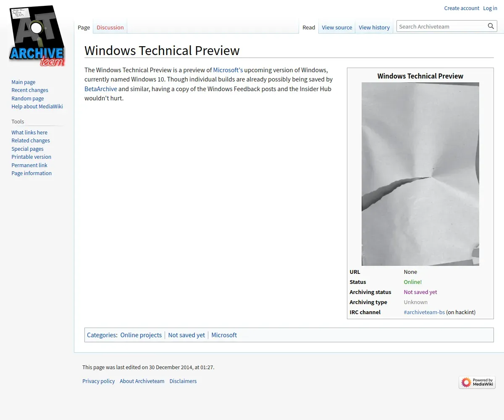Click the Tools sidebar heading
504x420 pixels.
click(18, 121)
